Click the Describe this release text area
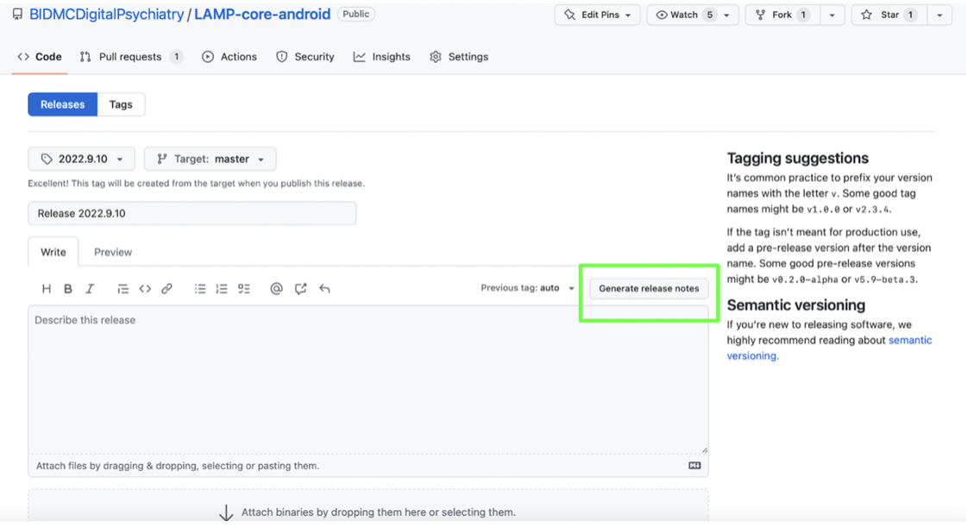Image resolution: width=980 pixels, height=528 pixels. [x=368, y=380]
